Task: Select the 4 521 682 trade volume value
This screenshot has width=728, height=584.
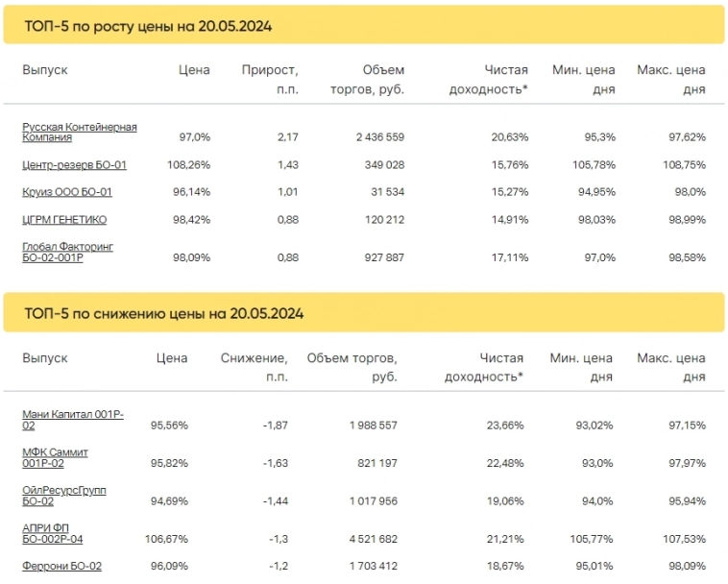Action: coord(366,540)
